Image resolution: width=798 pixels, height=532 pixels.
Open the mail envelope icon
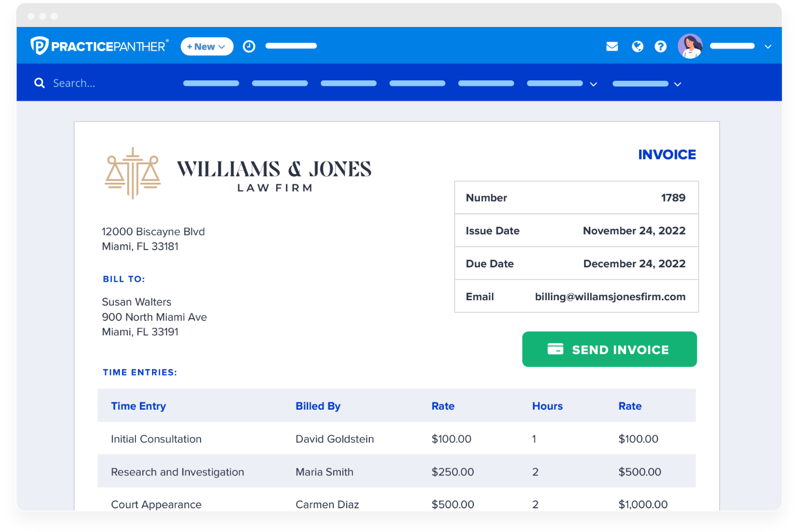612,46
